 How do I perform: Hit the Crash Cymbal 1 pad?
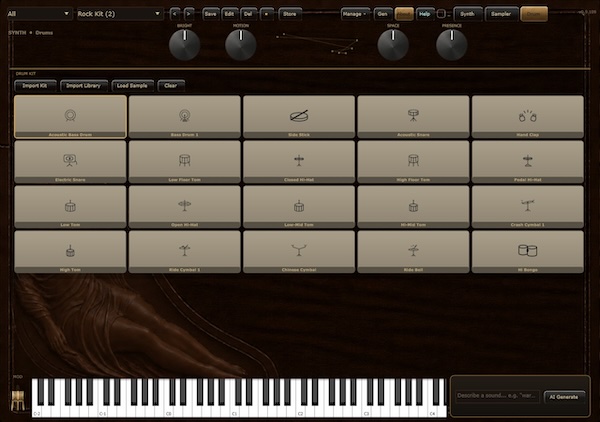(x=528, y=207)
